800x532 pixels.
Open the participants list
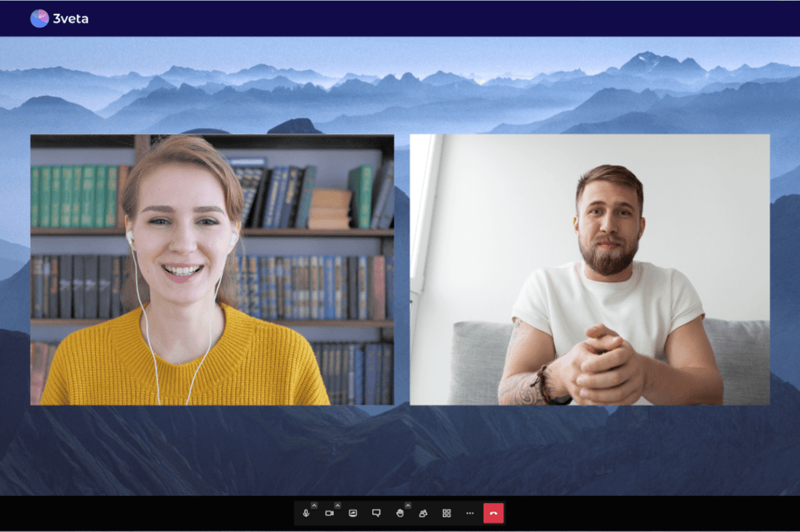(423, 513)
